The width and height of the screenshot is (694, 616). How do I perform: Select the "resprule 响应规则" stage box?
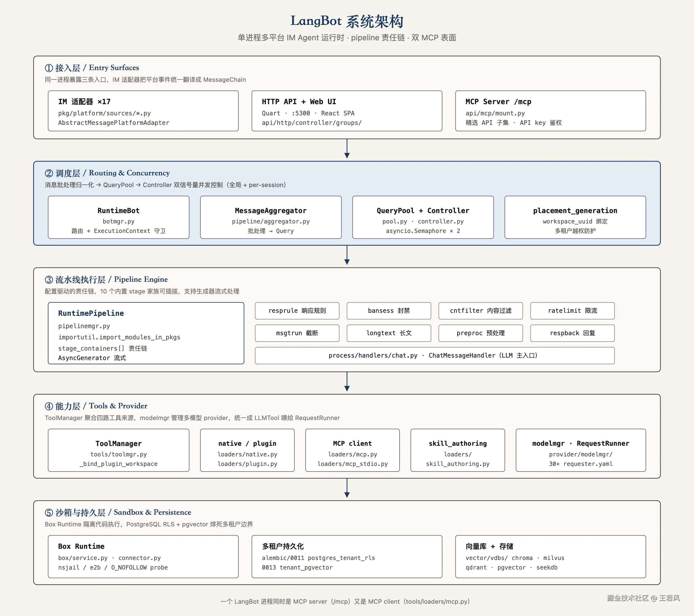(297, 311)
